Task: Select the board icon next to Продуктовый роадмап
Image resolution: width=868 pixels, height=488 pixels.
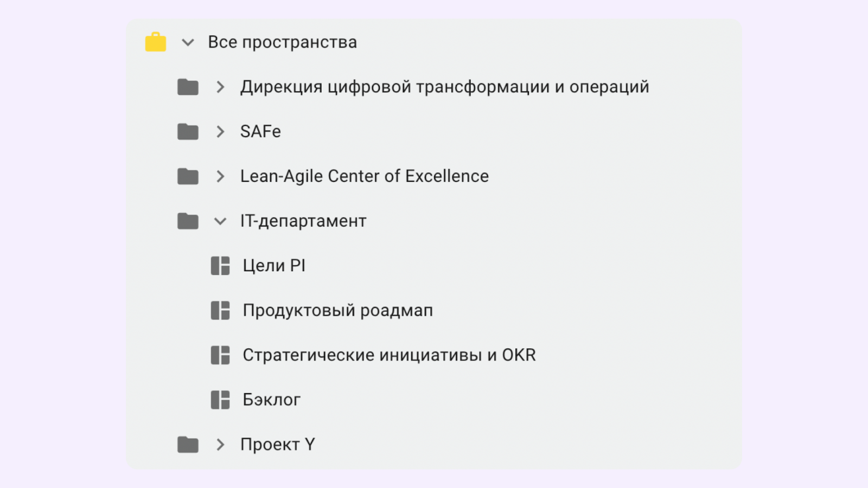Action: tap(220, 310)
